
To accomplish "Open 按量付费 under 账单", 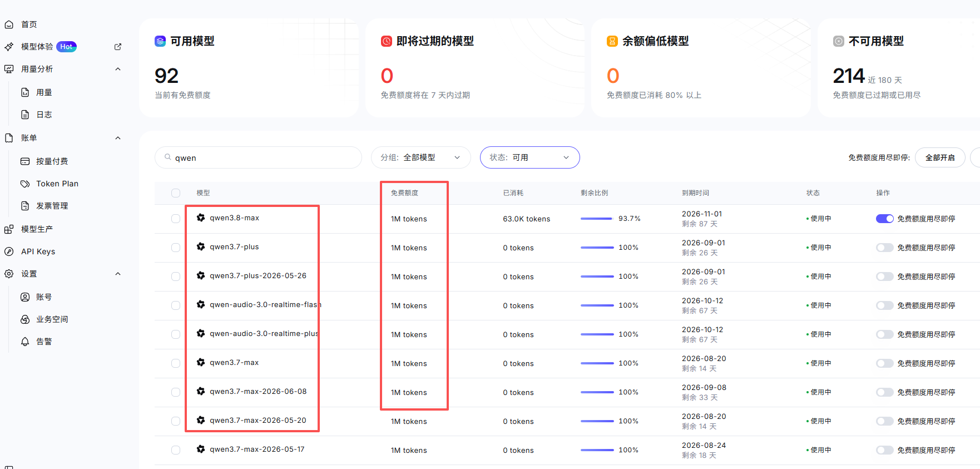I will pos(52,161).
